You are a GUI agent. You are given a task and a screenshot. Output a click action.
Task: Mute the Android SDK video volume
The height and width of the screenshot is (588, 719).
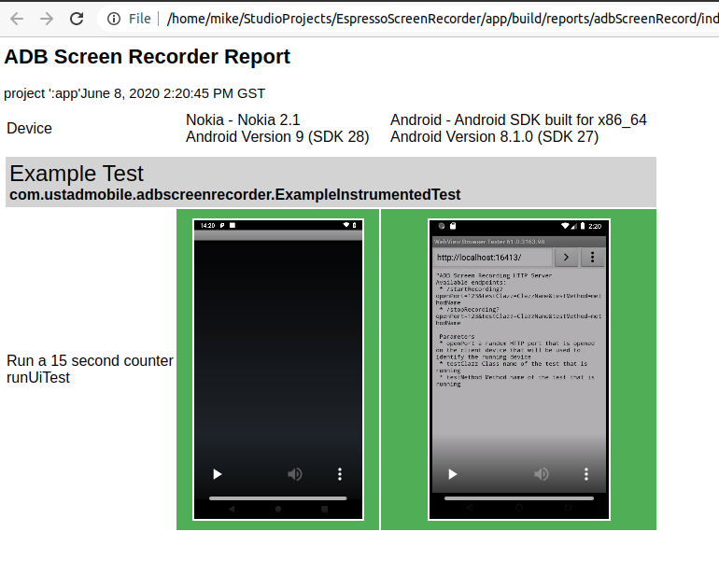pyautogui.click(x=541, y=474)
